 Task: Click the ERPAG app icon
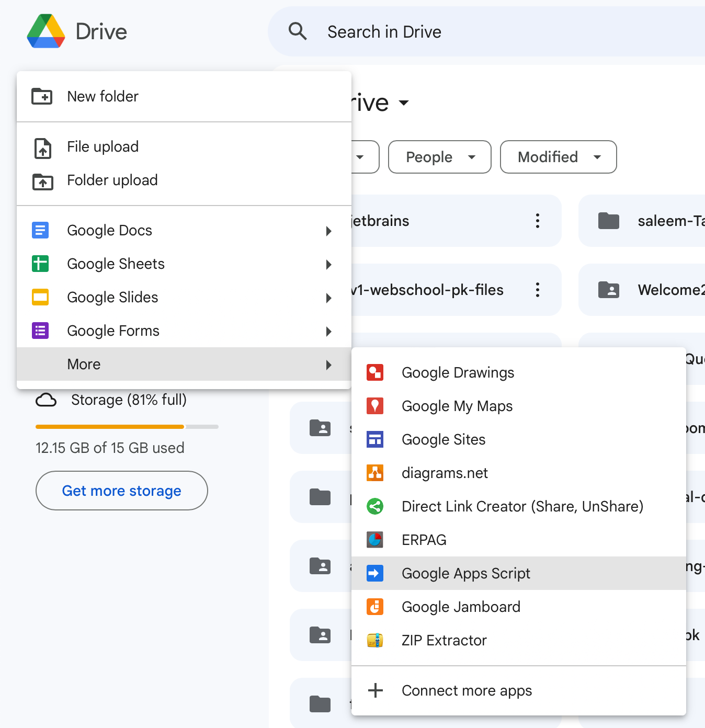pos(375,540)
